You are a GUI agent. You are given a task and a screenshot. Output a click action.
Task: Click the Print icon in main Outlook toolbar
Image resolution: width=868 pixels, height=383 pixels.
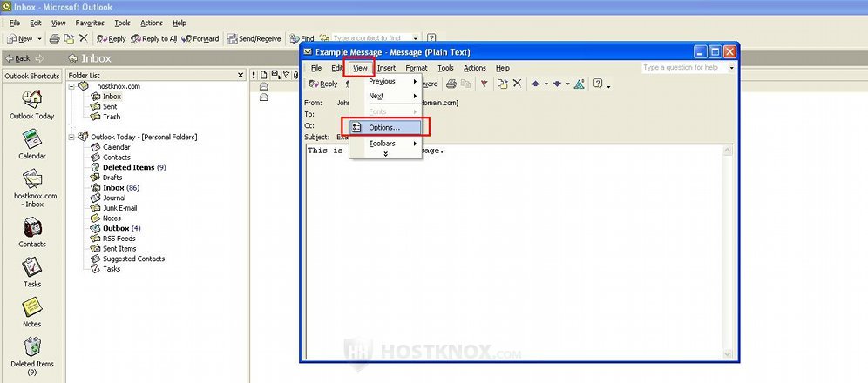tap(54, 38)
